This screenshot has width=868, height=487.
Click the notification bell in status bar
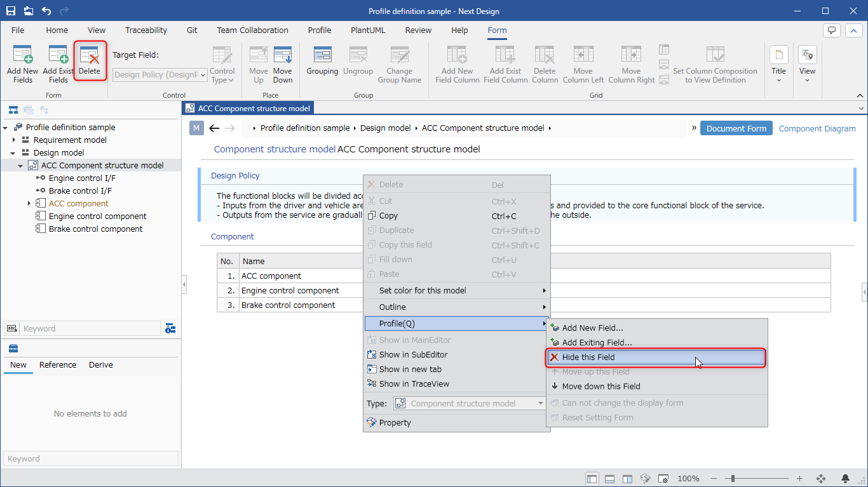click(846, 478)
